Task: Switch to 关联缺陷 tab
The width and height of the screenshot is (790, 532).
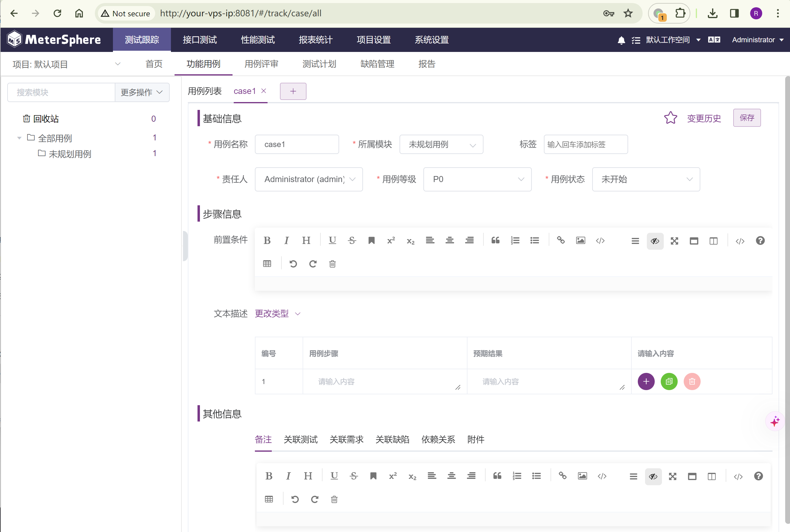Action: (x=392, y=440)
